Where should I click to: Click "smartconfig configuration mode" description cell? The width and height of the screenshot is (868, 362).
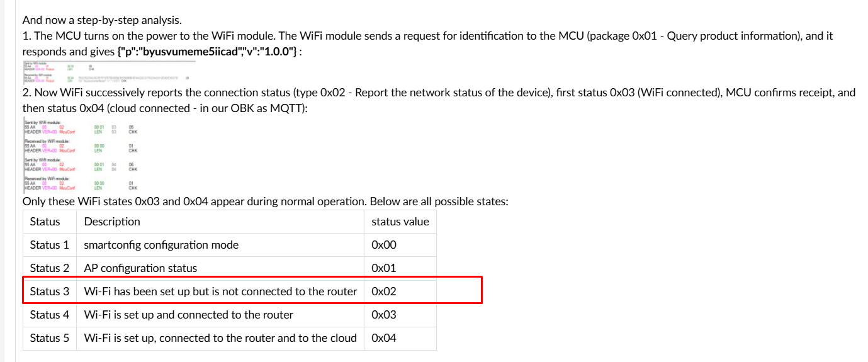[x=220, y=245]
